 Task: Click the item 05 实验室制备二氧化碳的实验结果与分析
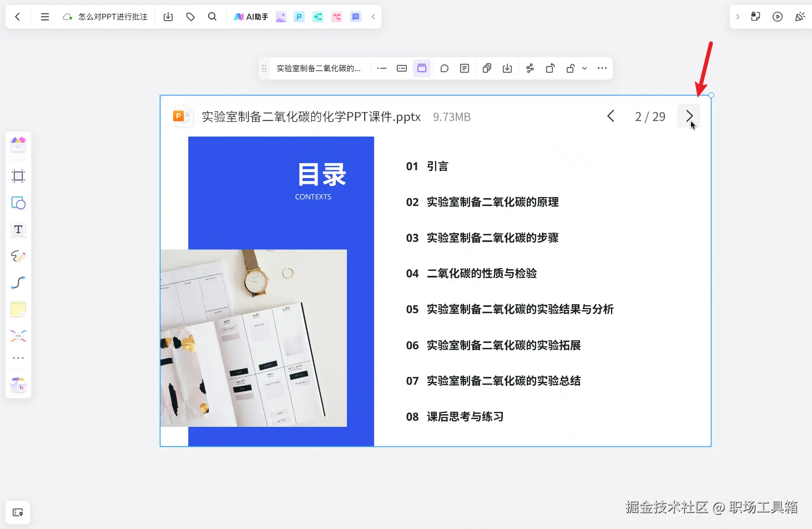(510, 309)
